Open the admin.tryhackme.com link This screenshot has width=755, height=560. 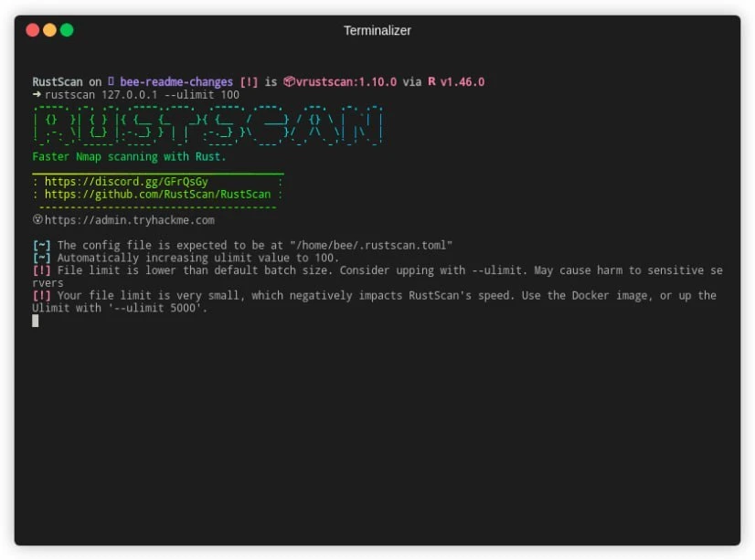coord(130,220)
